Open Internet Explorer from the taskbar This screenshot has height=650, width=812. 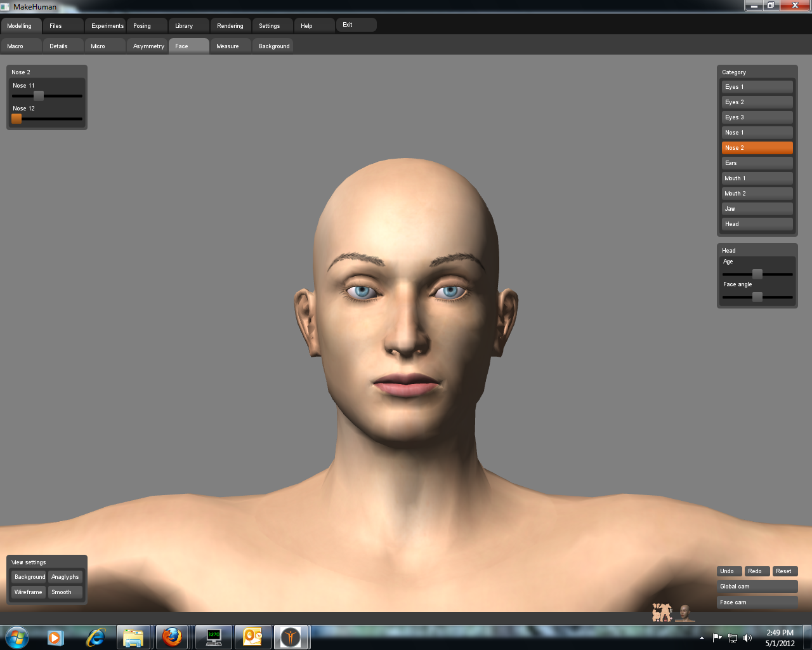coord(95,637)
